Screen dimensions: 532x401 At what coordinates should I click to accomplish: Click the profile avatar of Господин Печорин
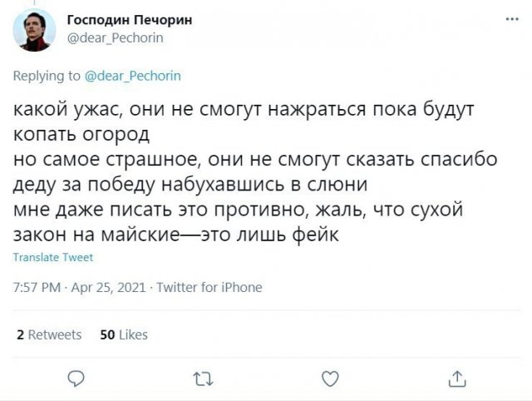tap(32, 32)
